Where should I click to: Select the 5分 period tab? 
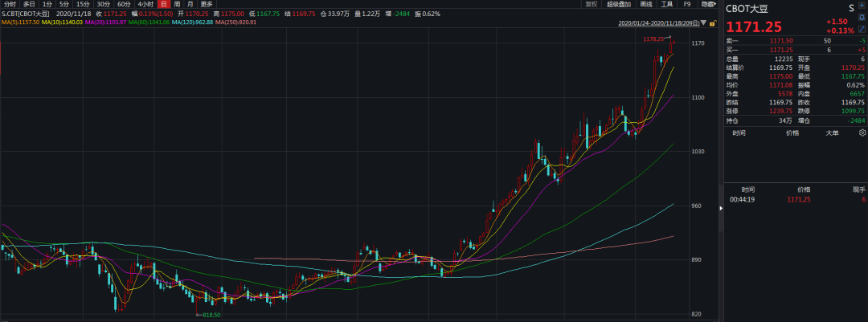tap(64, 5)
